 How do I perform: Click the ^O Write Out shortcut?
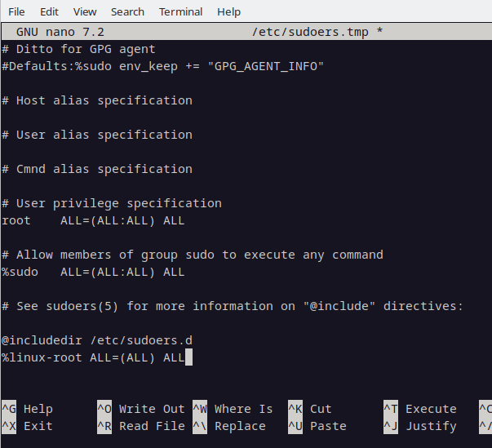pos(141,409)
